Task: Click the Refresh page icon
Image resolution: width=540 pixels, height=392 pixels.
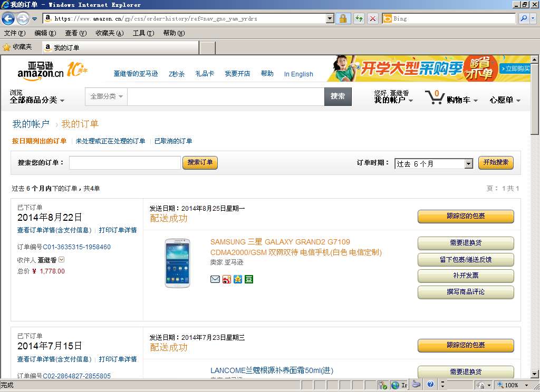Action: (359, 18)
